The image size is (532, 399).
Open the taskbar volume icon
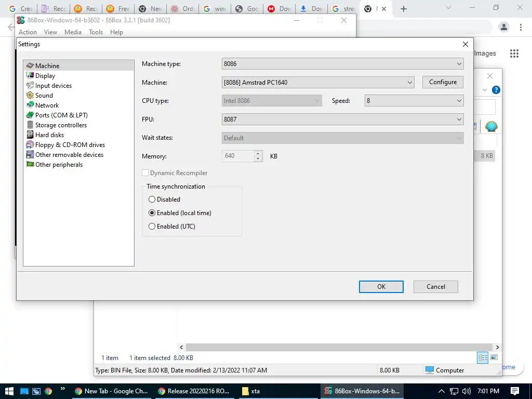(466, 391)
